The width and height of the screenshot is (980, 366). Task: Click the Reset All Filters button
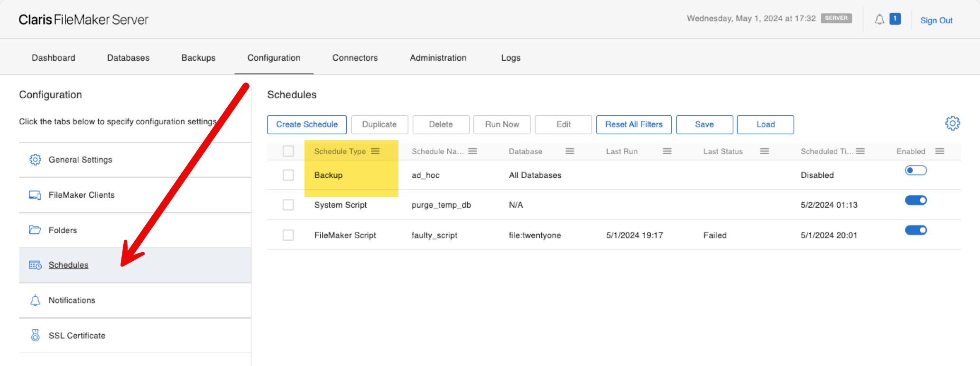point(634,124)
